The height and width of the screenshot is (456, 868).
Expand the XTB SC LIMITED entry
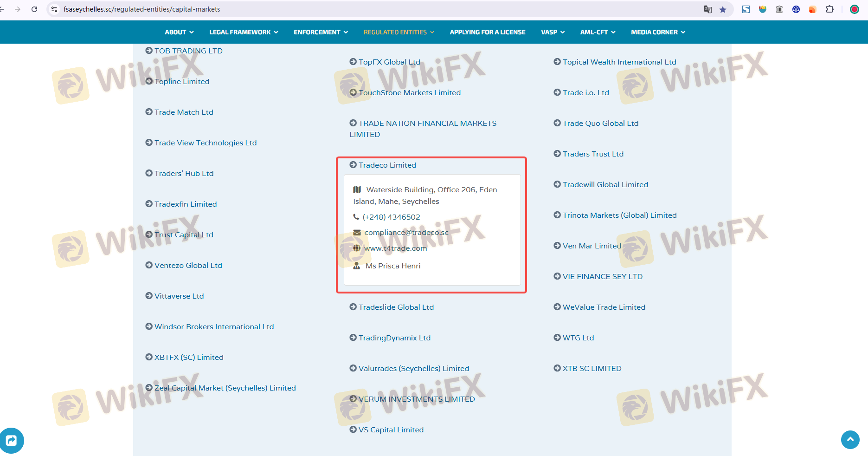[x=592, y=368]
